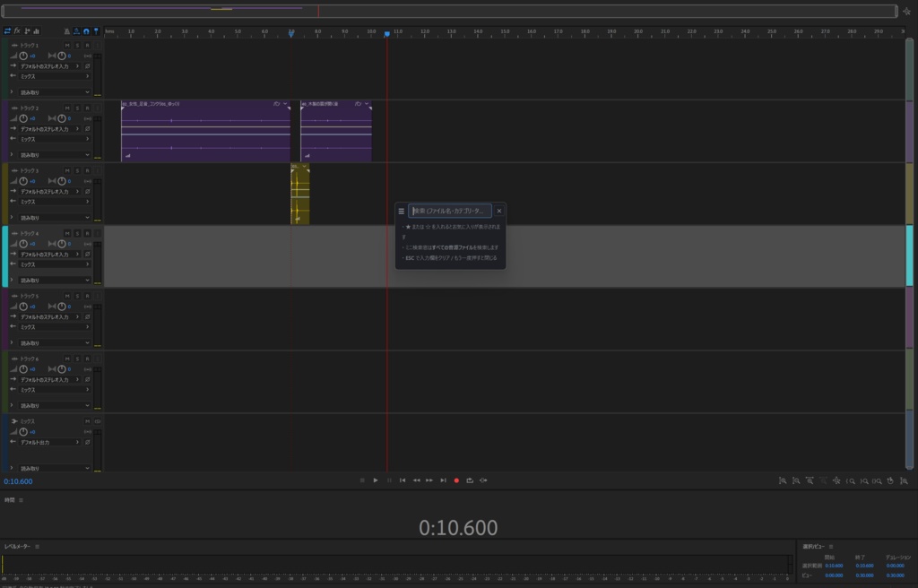The height and width of the screenshot is (588, 918).
Task: Select the long purple clip on Track 2
Action: [x=205, y=131]
